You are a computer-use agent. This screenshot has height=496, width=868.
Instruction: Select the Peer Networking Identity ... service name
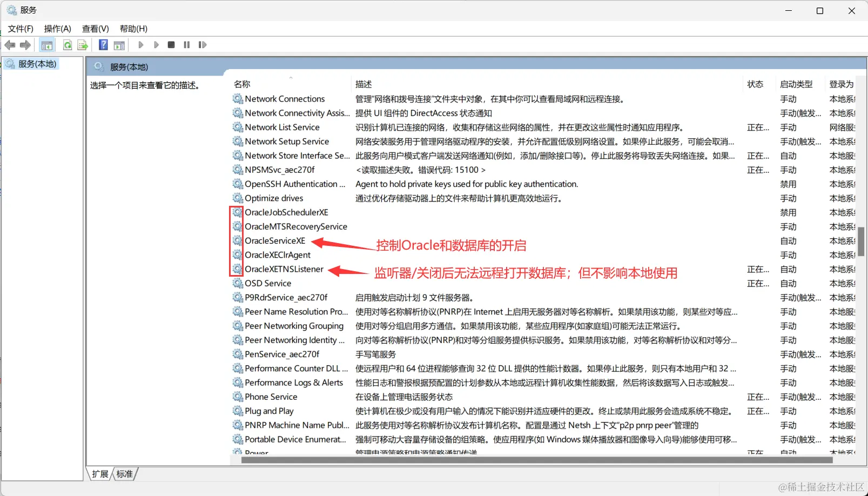coord(294,340)
